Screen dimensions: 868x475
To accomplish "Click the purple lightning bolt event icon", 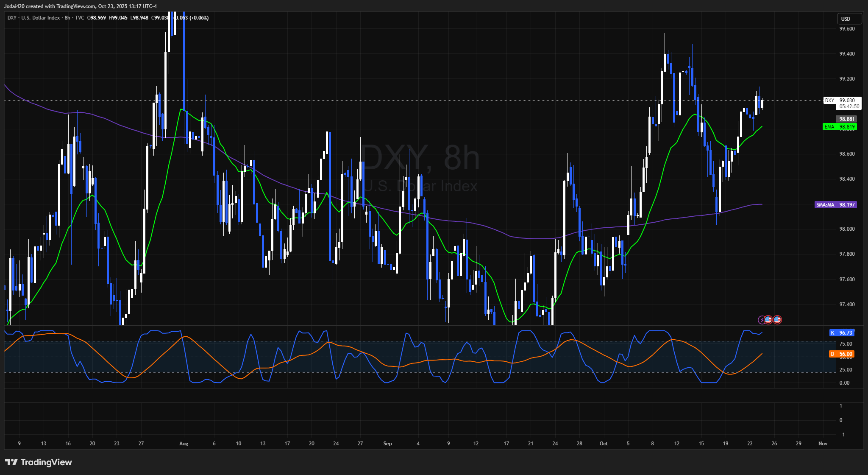I will tap(761, 320).
